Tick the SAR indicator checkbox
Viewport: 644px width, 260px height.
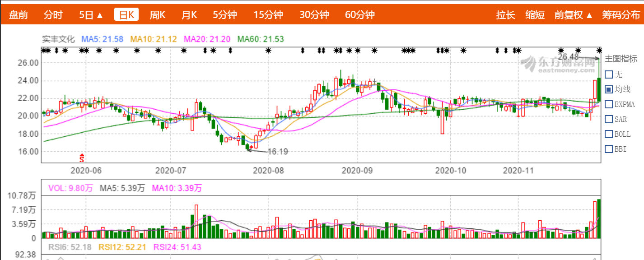pyautogui.click(x=609, y=119)
